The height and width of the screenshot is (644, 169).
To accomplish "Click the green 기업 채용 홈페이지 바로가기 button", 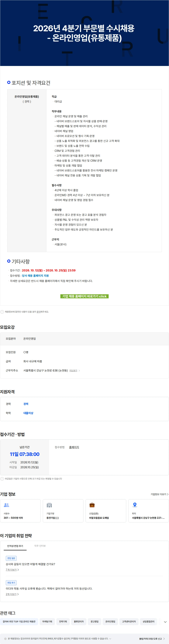I will (x=84, y=296).
